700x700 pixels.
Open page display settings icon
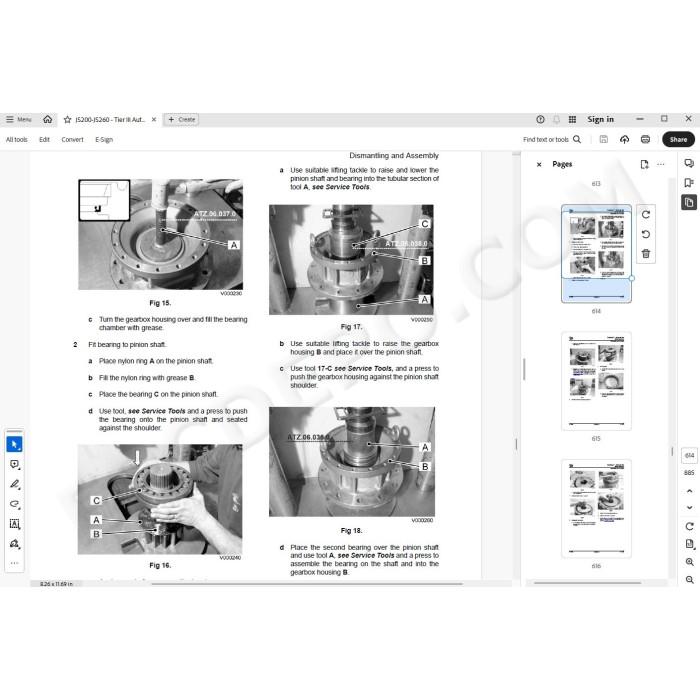tap(689, 544)
